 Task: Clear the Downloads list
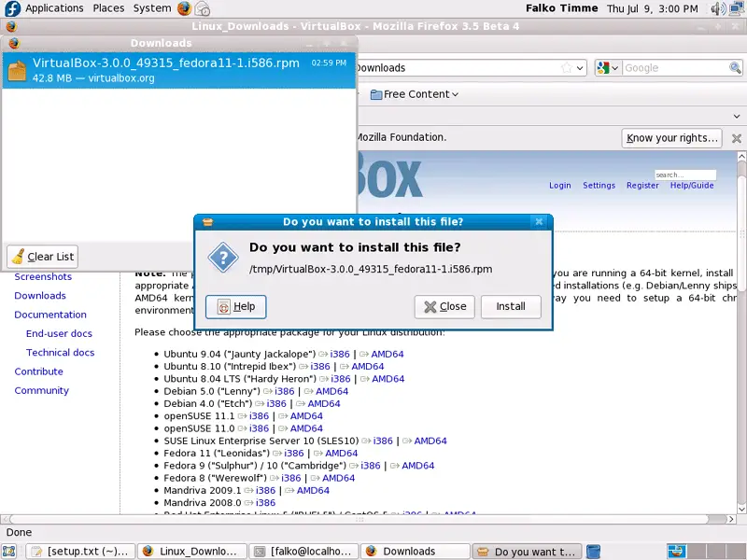click(x=42, y=257)
